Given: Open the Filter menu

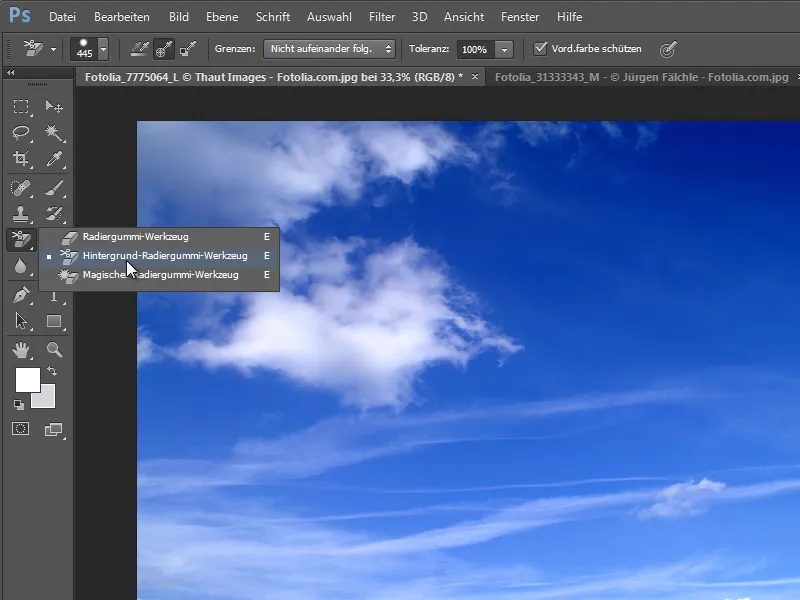Looking at the screenshot, I should (x=382, y=17).
